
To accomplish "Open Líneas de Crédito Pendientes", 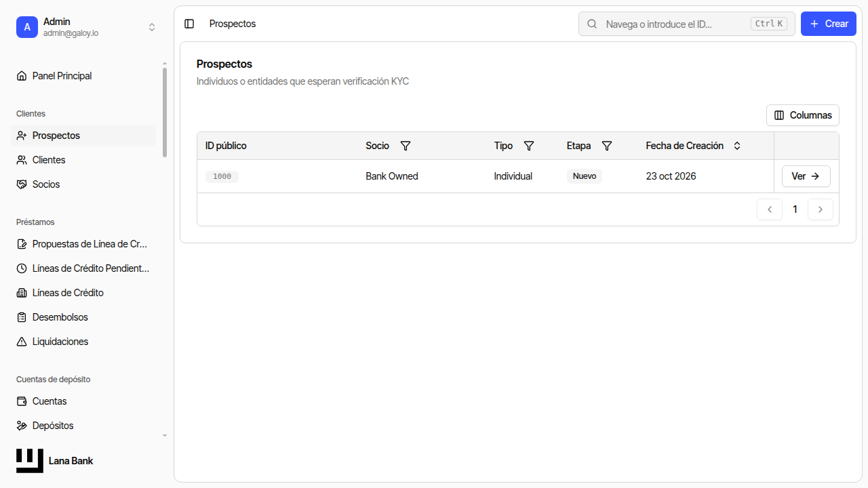I will (x=84, y=268).
